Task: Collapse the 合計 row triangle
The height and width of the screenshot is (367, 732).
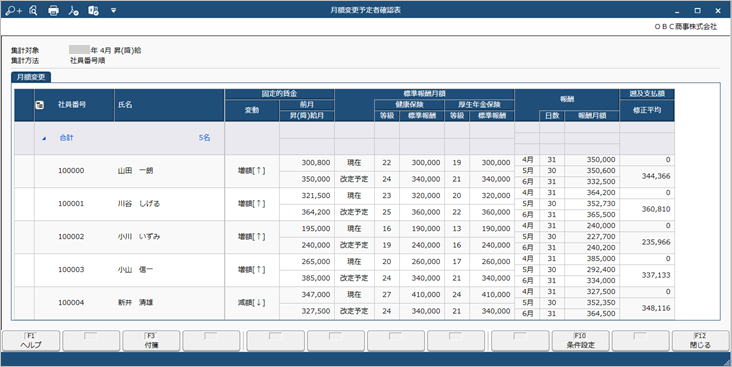Action: pyautogui.click(x=44, y=138)
